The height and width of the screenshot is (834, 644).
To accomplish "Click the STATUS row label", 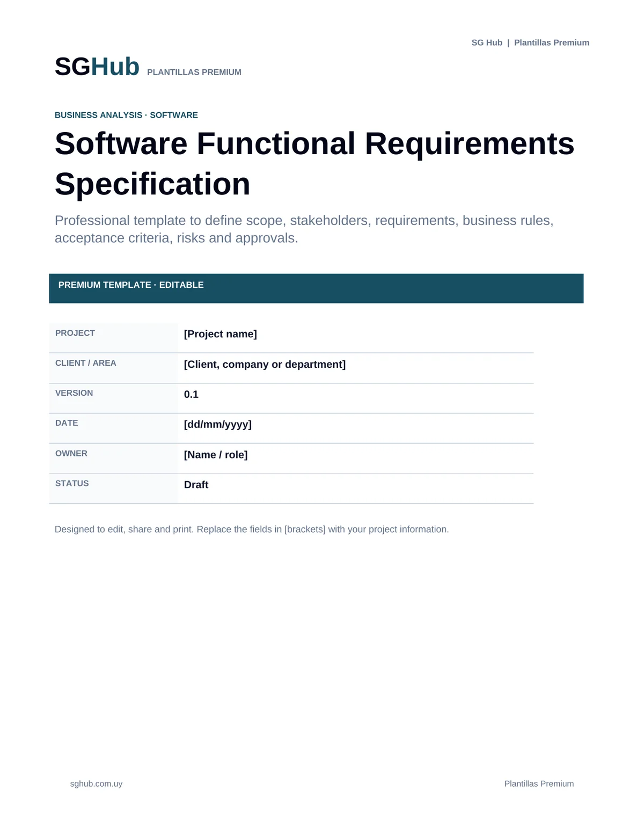I will (x=72, y=483).
